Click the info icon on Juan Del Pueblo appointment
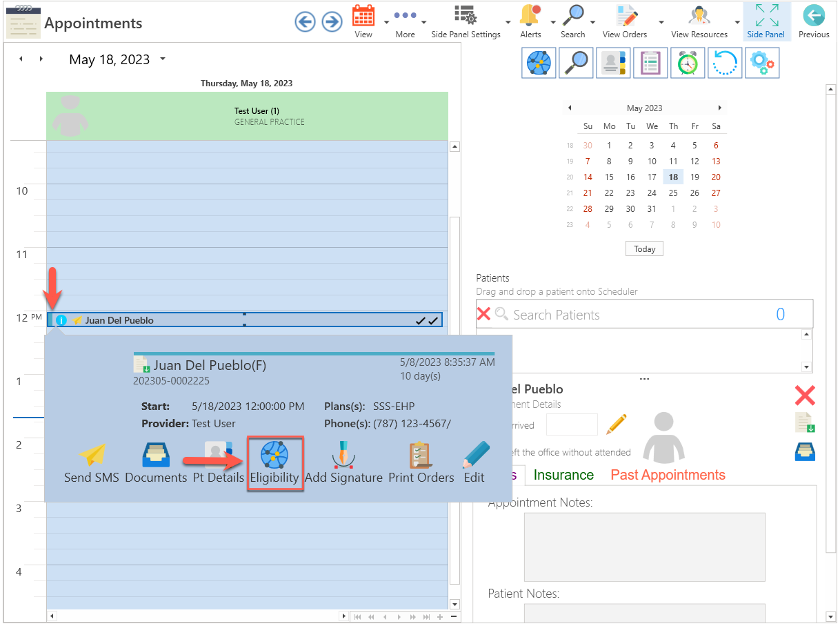 [61, 320]
